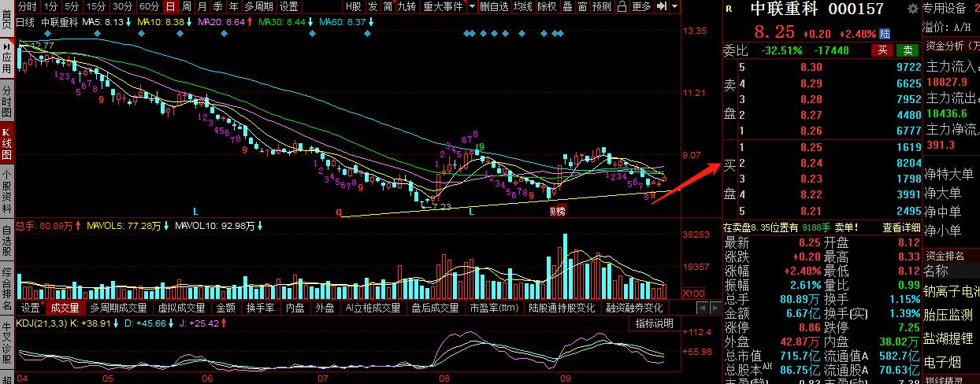Switch chart to 分时 period
This screenshot has height=384, width=980.
point(27,7)
